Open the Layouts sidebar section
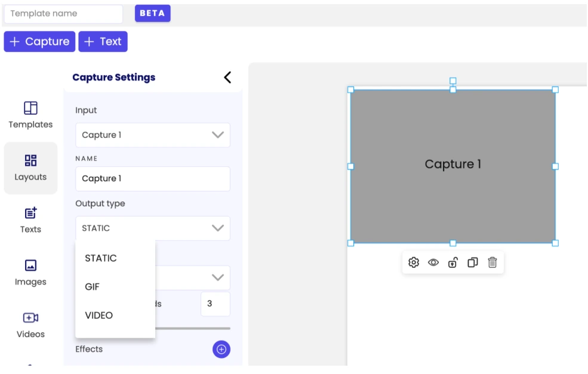The width and height of the screenshot is (588, 374). click(31, 168)
